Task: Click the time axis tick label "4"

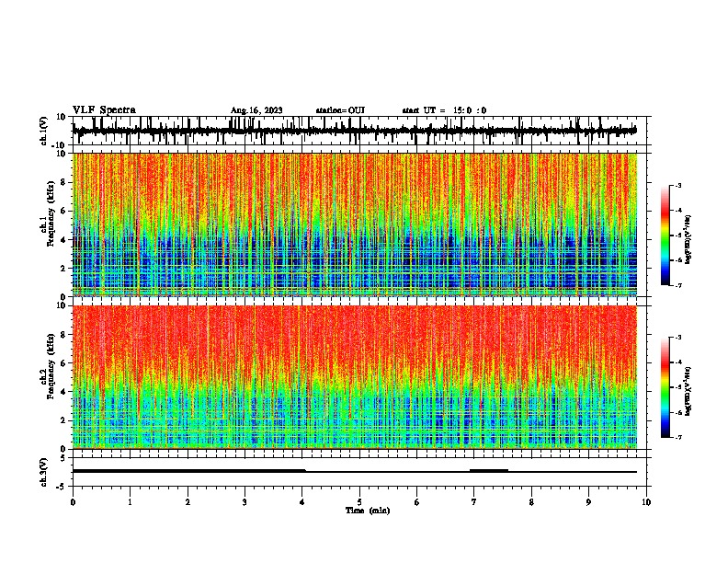Action: click(302, 502)
